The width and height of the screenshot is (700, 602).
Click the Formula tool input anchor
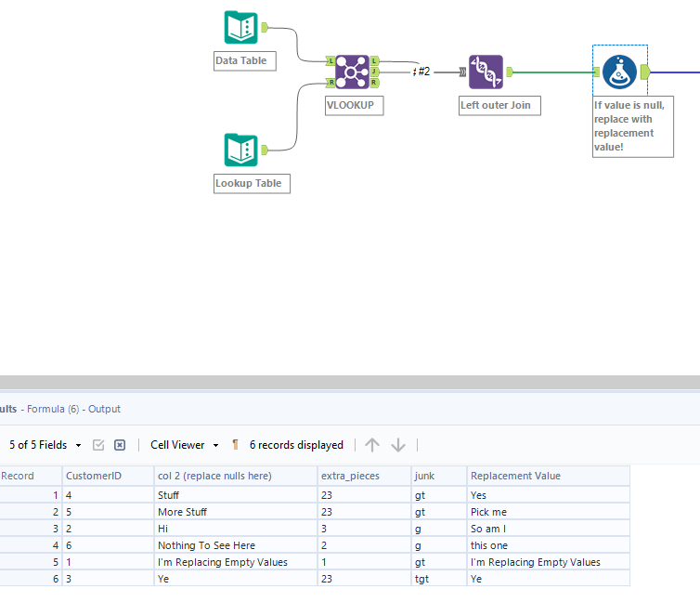point(596,72)
